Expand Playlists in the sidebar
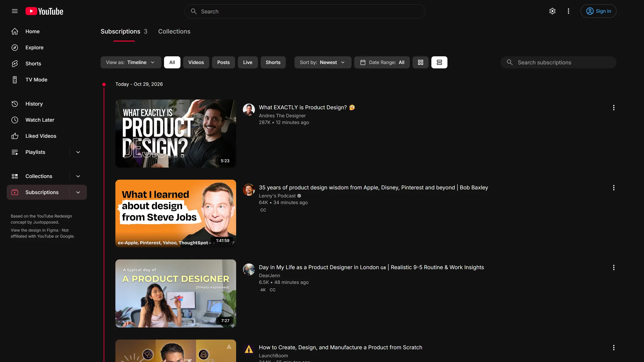This screenshot has width=644, height=362. [x=78, y=152]
